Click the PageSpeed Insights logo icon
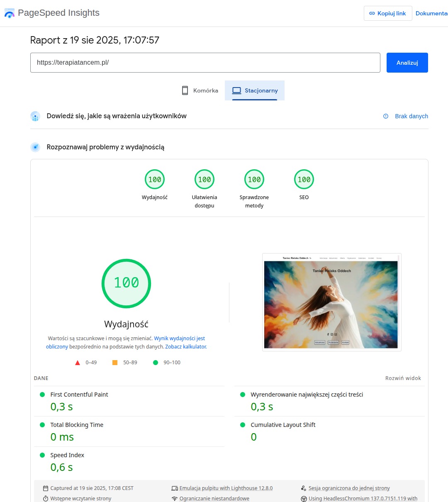This screenshot has width=448, height=502. pos(9,13)
